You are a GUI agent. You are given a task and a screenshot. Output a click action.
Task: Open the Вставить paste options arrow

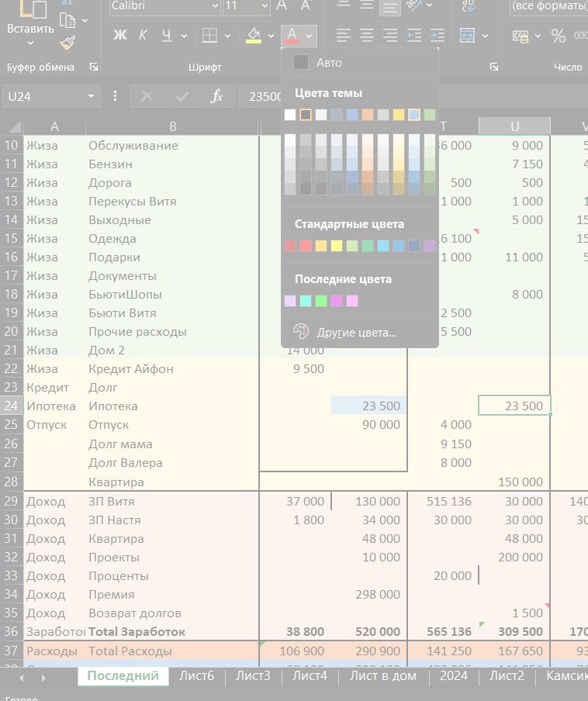[x=30, y=43]
